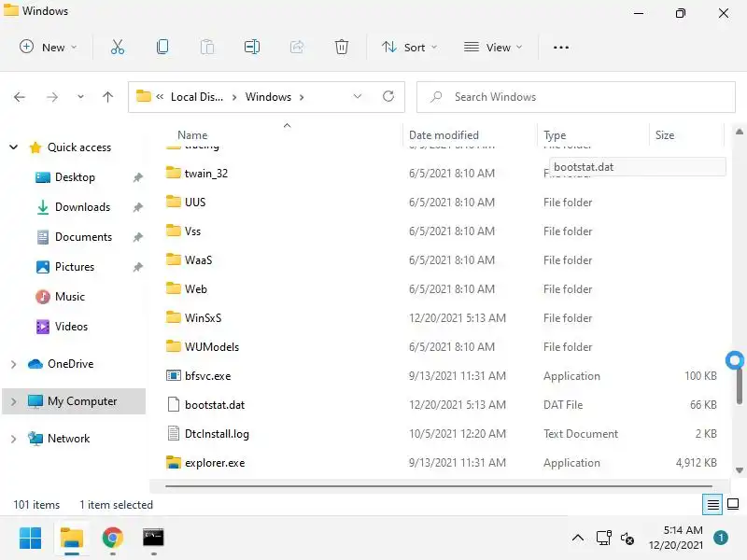
Task: Click the expand path chevron after Windows
Action: 302,97
